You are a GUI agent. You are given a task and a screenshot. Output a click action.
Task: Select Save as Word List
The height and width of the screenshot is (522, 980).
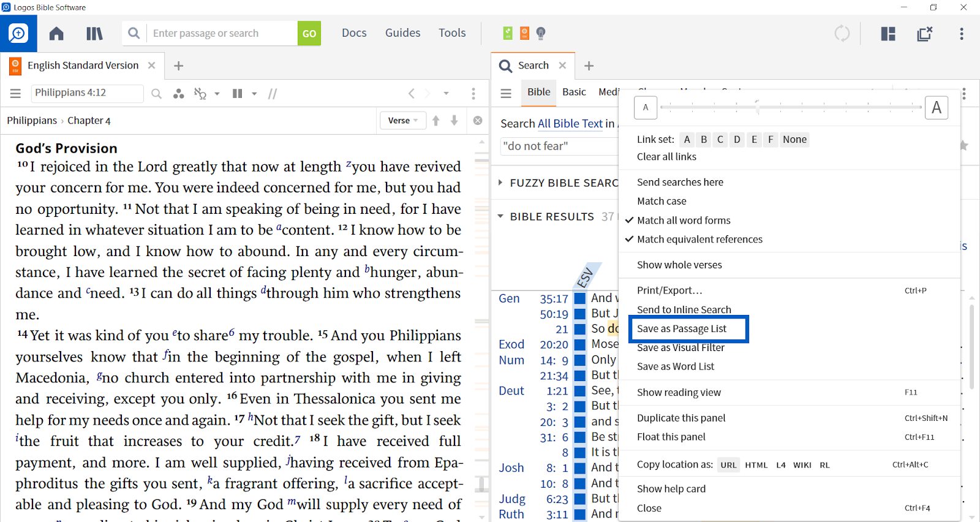tap(676, 366)
